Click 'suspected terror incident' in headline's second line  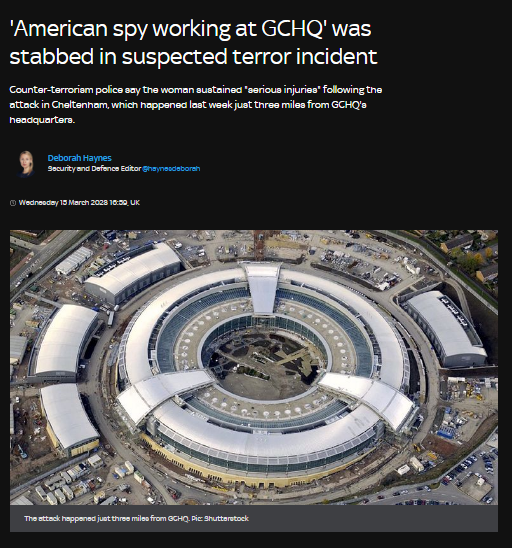250,57
